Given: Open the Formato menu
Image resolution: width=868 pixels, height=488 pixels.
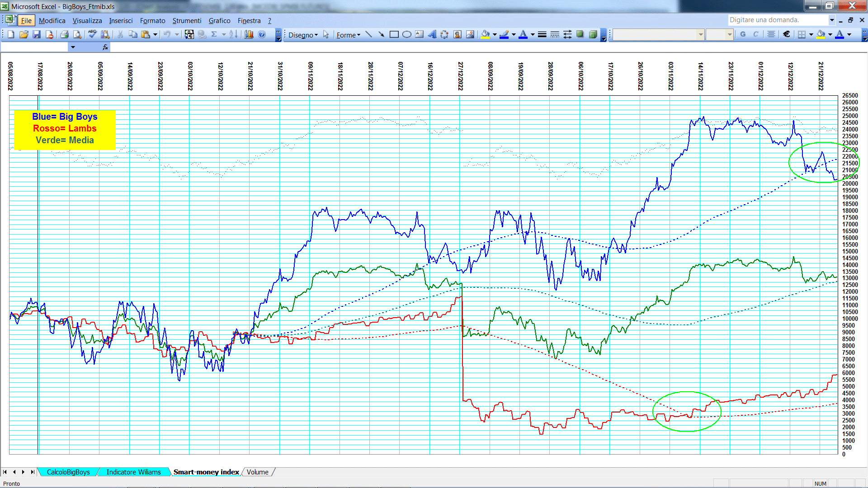Looking at the screenshot, I should coord(152,20).
